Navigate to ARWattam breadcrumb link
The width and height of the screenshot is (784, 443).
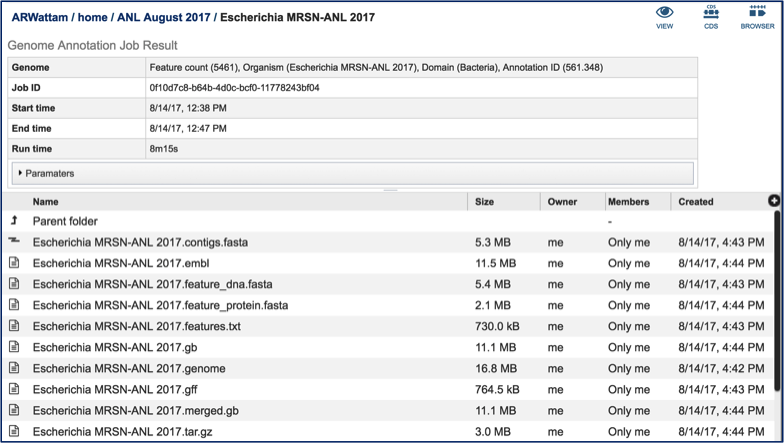coord(42,17)
